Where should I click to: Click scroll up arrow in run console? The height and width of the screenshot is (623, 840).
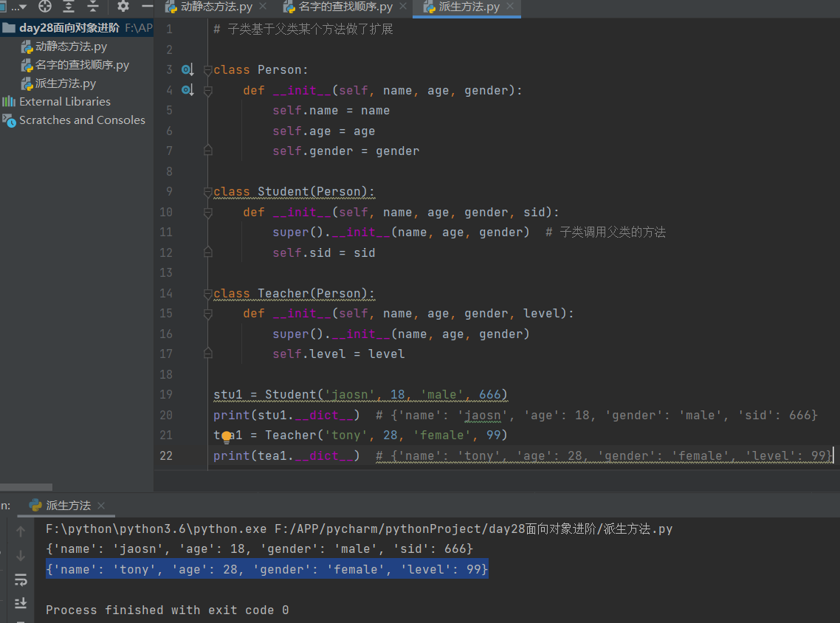(x=21, y=531)
